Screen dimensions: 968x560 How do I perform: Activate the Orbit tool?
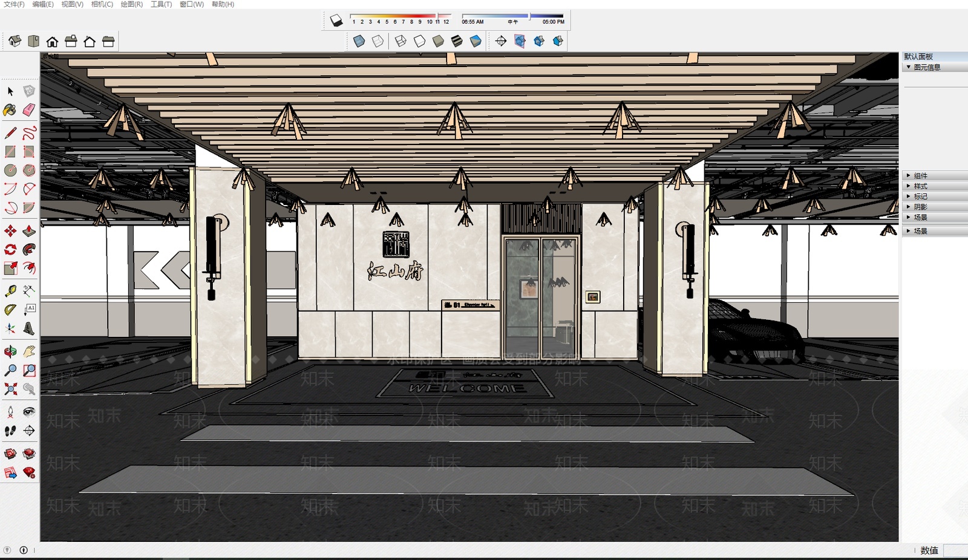point(10,351)
